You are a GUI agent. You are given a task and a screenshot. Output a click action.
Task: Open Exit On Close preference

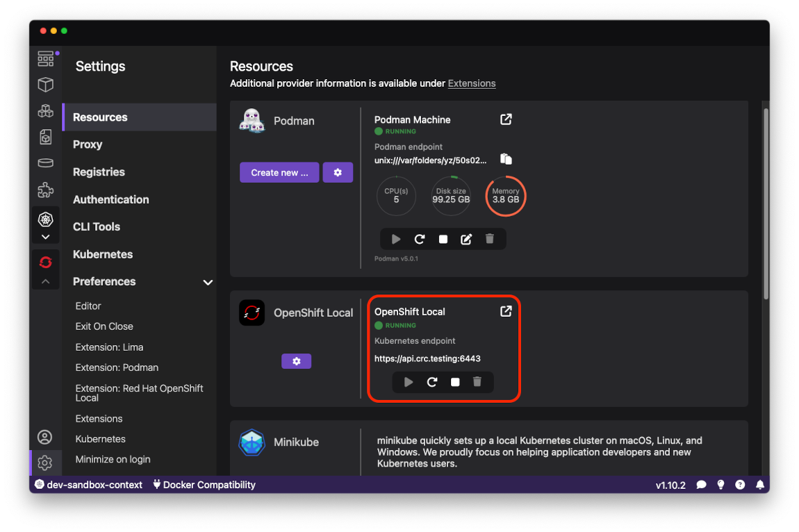(104, 326)
